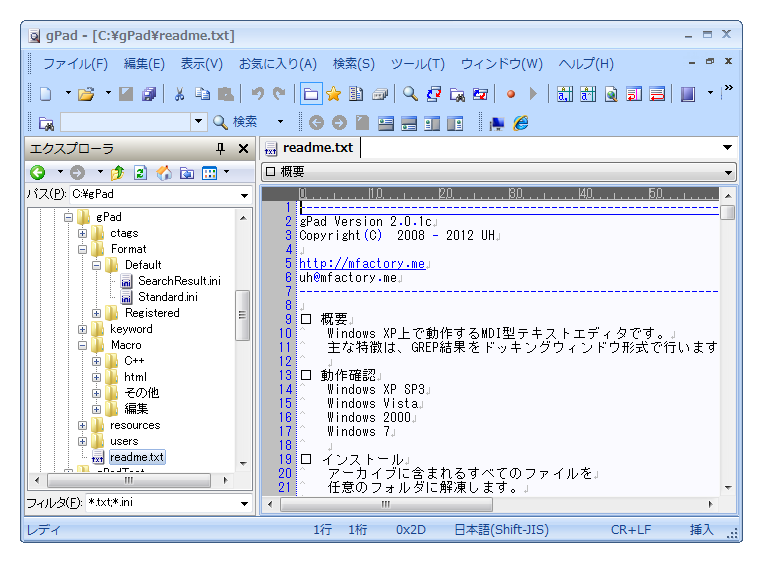763x563 pixels.
Task: Open the フィルタ filter dropdown
Action: pyautogui.click(x=245, y=504)
